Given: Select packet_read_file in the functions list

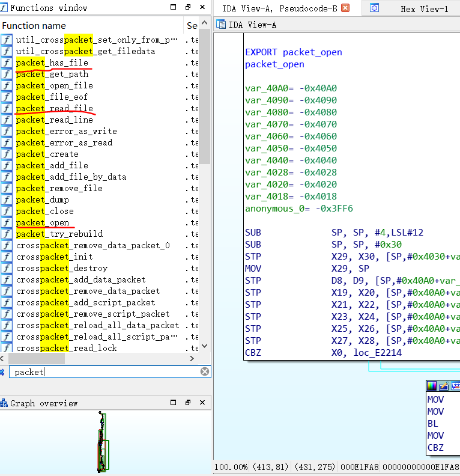Looking at the screenshot, I should (54, 109).
